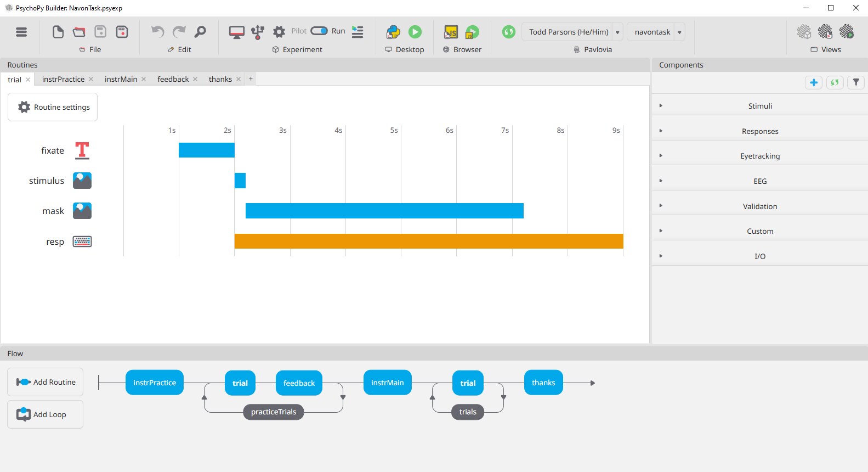The height and width of the screenshot is (472, 868).
Task: Open the Find magnifier tool
Action: tap(200, 32)
